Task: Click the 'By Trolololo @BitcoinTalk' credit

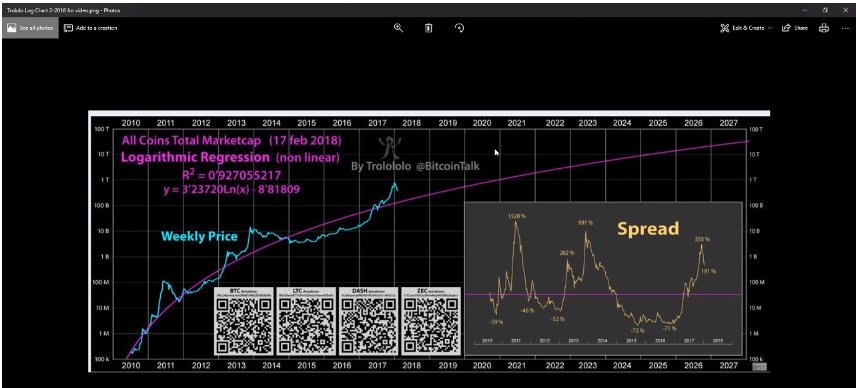Action: pyautogui.click(x=415, y=166)
